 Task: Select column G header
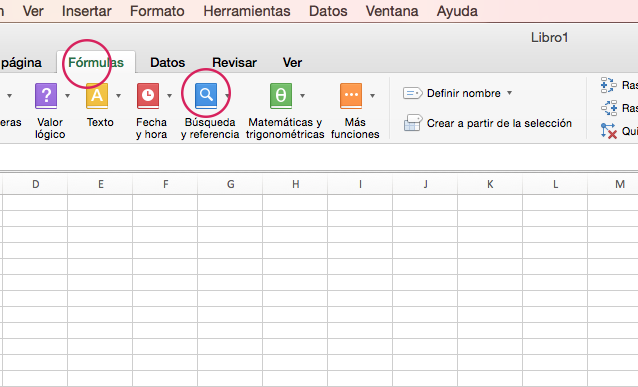pyautogui.click(x=230, y=184)
